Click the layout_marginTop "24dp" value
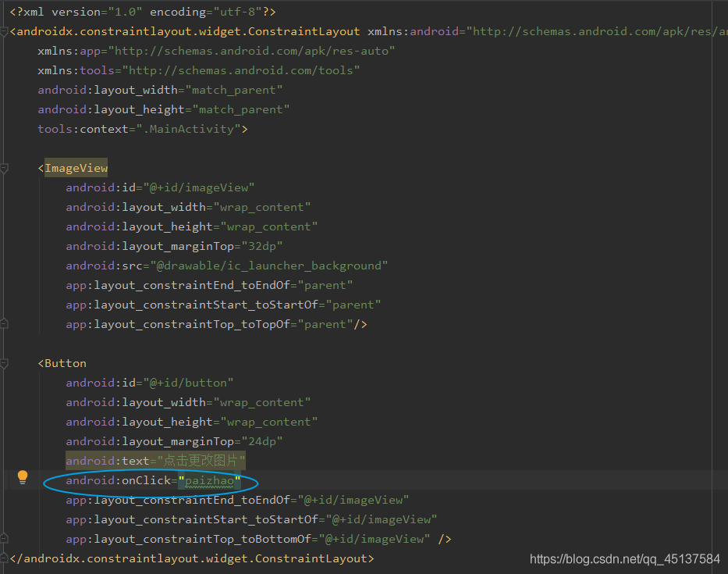Viewport: 728px width, 574px height. [262, 441]
